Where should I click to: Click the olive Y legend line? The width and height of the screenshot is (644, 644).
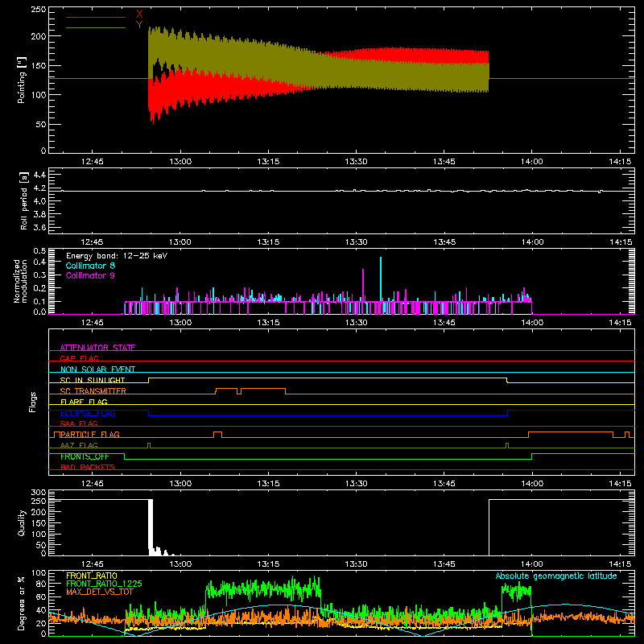(x=96, y=27)
